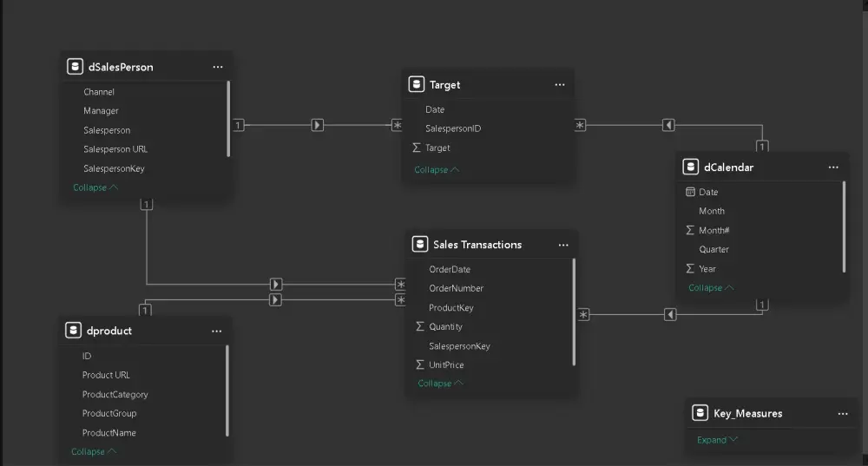
Task: Click the Key_Measures table title
Action: [748, 413]
